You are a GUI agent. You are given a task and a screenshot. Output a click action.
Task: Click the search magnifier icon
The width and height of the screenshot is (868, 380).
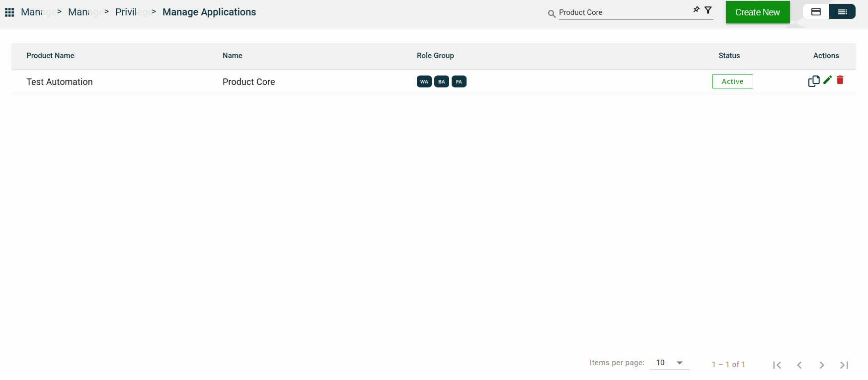click(x=552, y=14)
